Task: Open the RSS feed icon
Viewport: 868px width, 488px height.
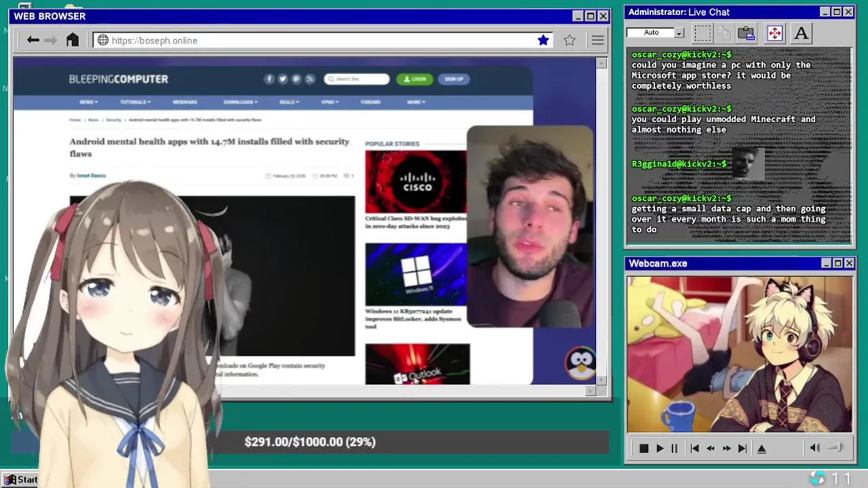Action: pos(310,79)
